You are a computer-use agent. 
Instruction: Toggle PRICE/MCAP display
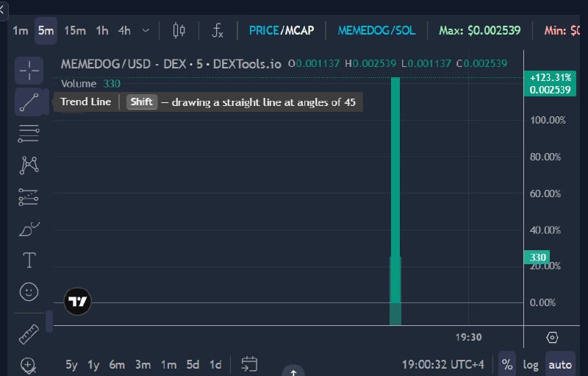(282, 30)
